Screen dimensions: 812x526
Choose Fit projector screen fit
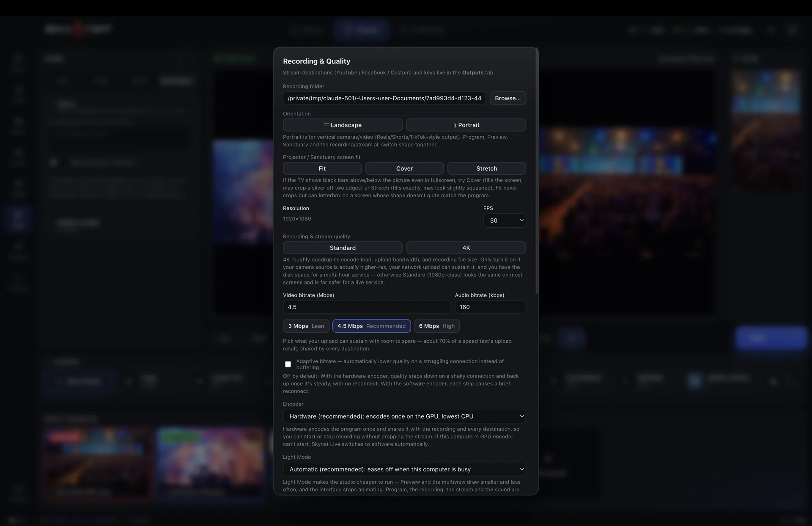coord(322,168)
